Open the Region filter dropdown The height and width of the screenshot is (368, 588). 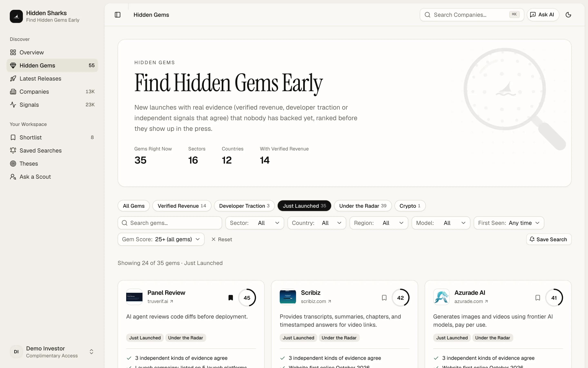pyautogui.click(x=379, y=223)
